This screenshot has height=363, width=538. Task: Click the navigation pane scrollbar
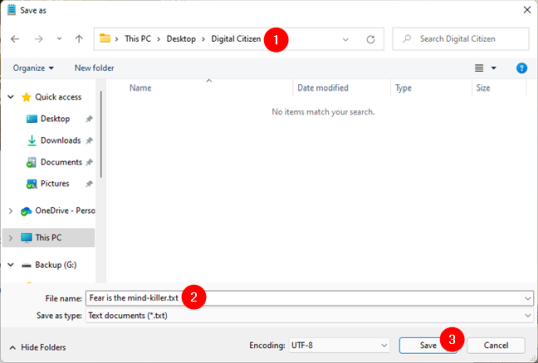click(x=101, y=134)
